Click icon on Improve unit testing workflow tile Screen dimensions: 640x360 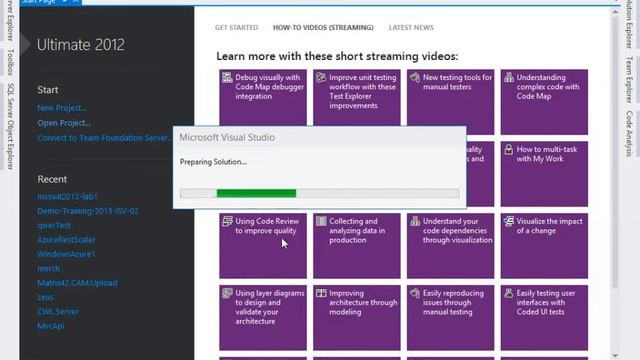(x=321, y=78)
